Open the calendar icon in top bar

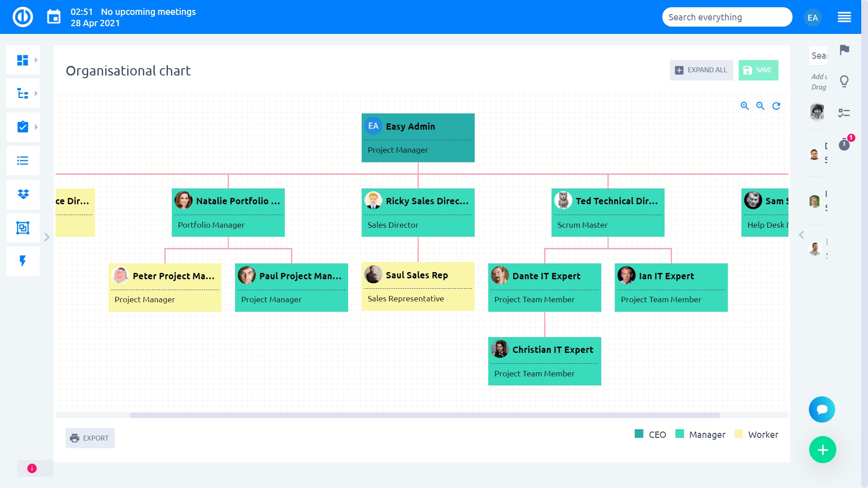pyautogui.click(x=54, y=16)
